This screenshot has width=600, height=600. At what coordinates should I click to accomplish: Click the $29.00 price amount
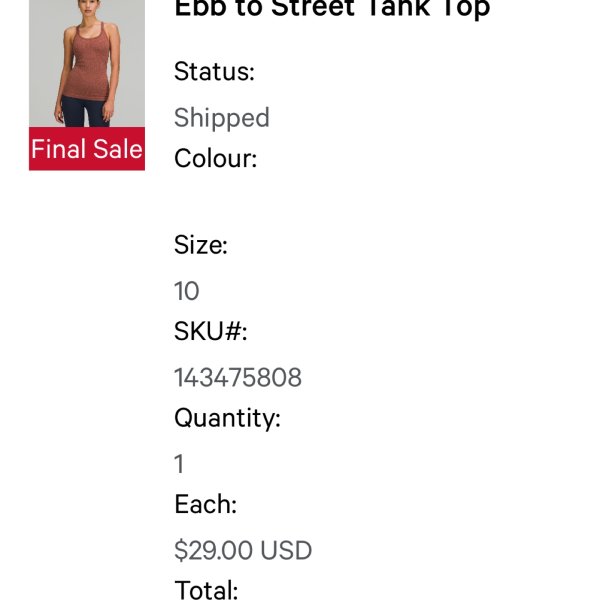coord(214,551)
